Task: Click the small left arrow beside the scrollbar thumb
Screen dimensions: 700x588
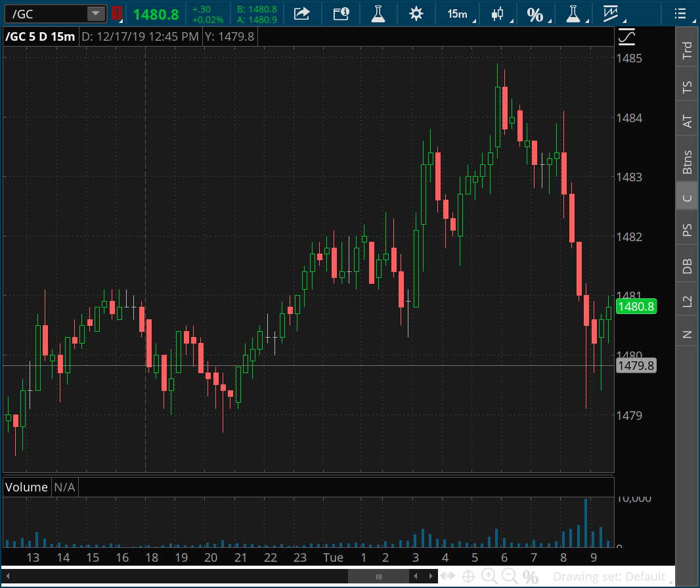Action: coord(416,576)
